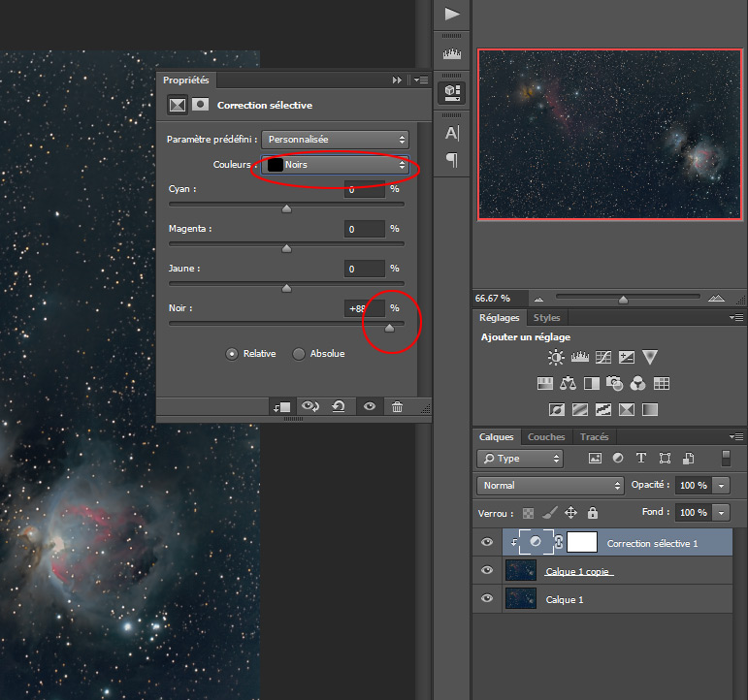
Task: Add a Selective Color adjustment from Réglages
Action: pyautogui.click(x=627, y=409)
